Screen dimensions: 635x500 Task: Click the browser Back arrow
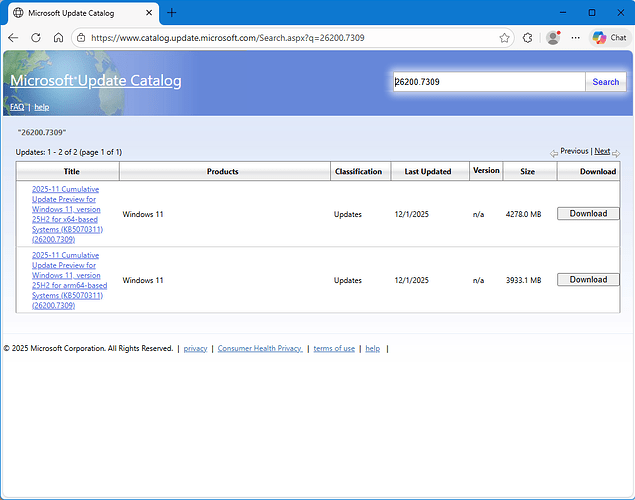point(13,38)
